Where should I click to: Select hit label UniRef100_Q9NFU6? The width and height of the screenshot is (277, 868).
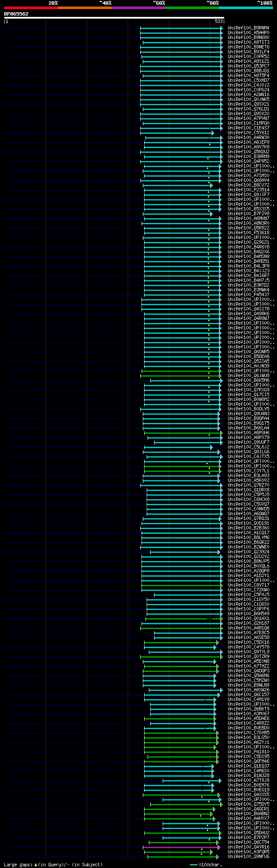pos(248,857)
